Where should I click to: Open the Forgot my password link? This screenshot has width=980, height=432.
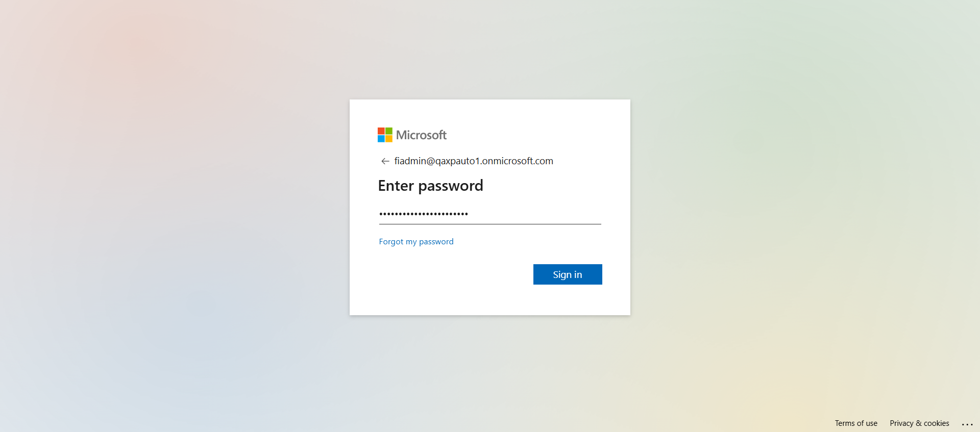[416, 242]
